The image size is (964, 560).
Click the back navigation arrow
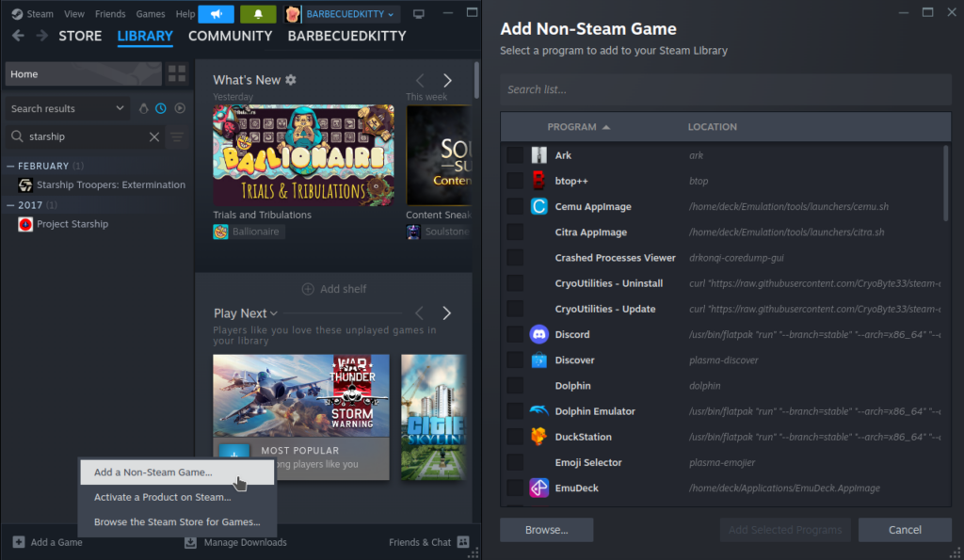point(18,36)
